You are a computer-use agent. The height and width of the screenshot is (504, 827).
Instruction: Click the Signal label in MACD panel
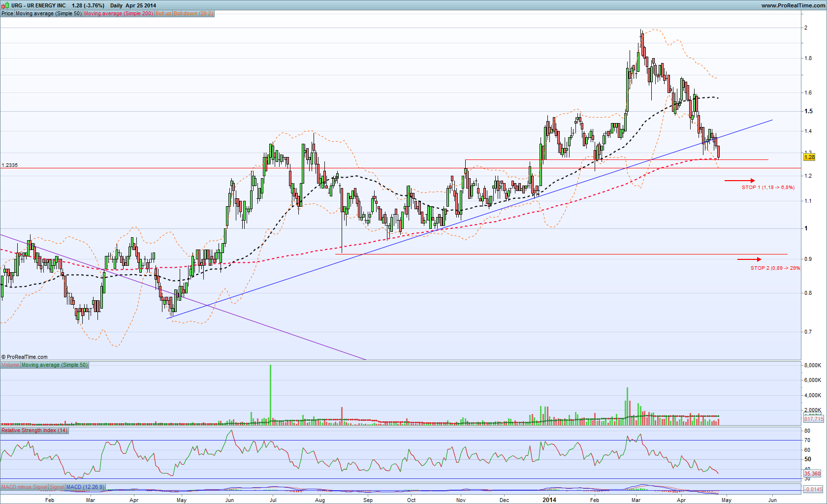pos(57,487)
